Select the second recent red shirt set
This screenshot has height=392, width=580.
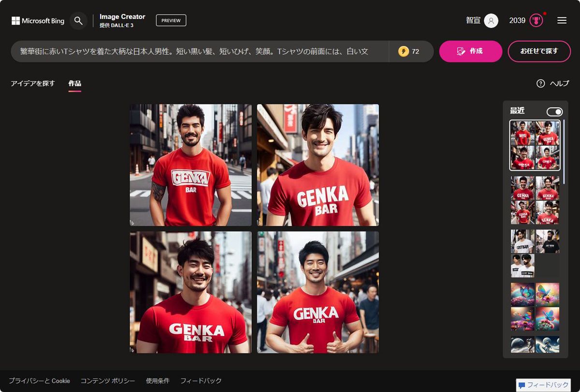click(x=535, y=200)
